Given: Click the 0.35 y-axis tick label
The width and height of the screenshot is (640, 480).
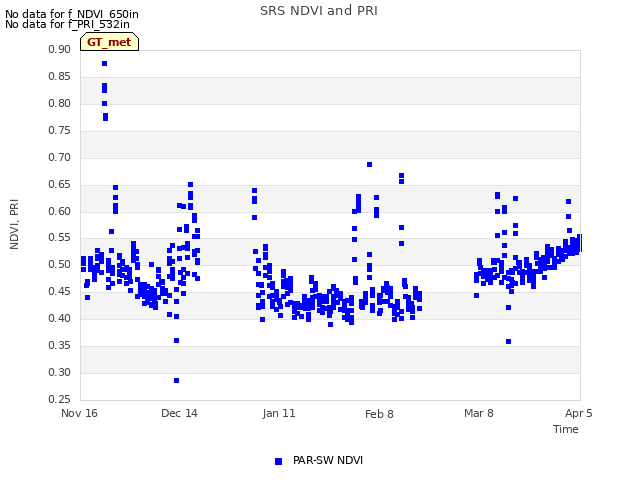Looking at the screenshot, I should [x=60, y=345].
